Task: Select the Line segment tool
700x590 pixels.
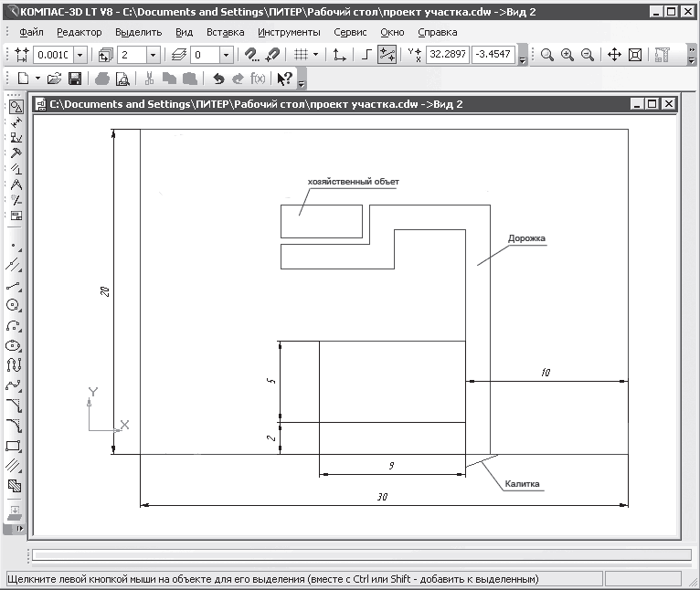Action: click(15, 286)
